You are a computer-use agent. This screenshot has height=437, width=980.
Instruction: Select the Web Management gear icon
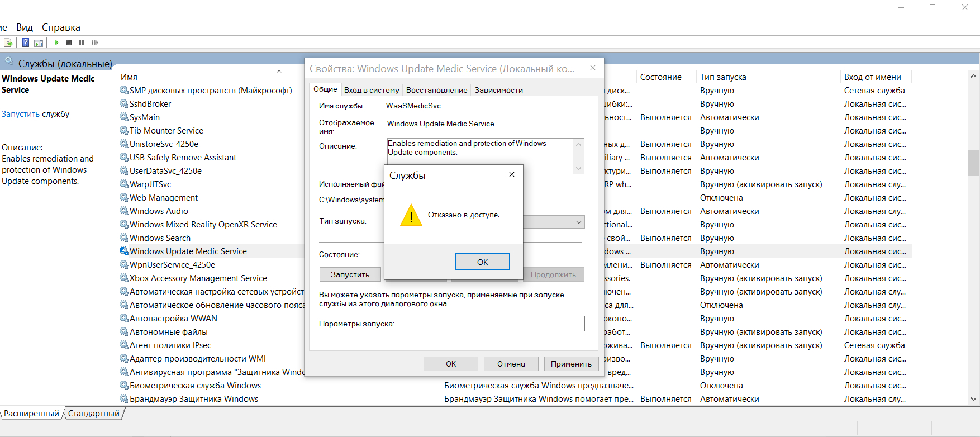pos(123,197)
